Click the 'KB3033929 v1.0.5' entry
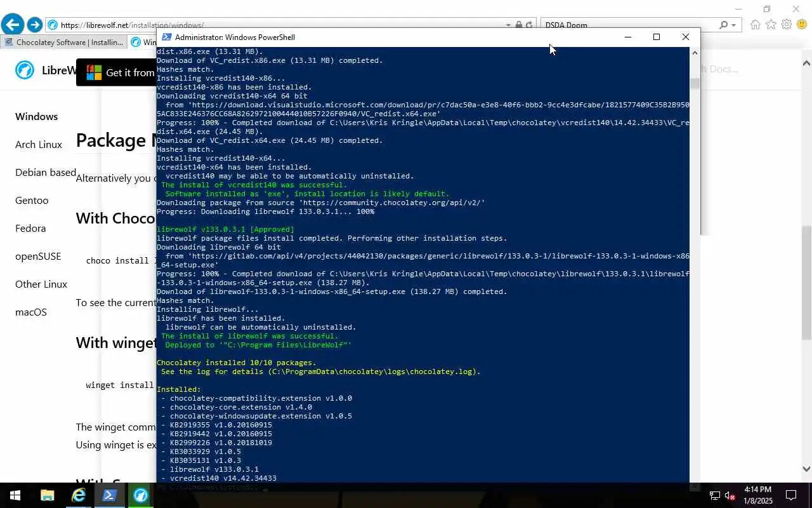 click(206, 451)
